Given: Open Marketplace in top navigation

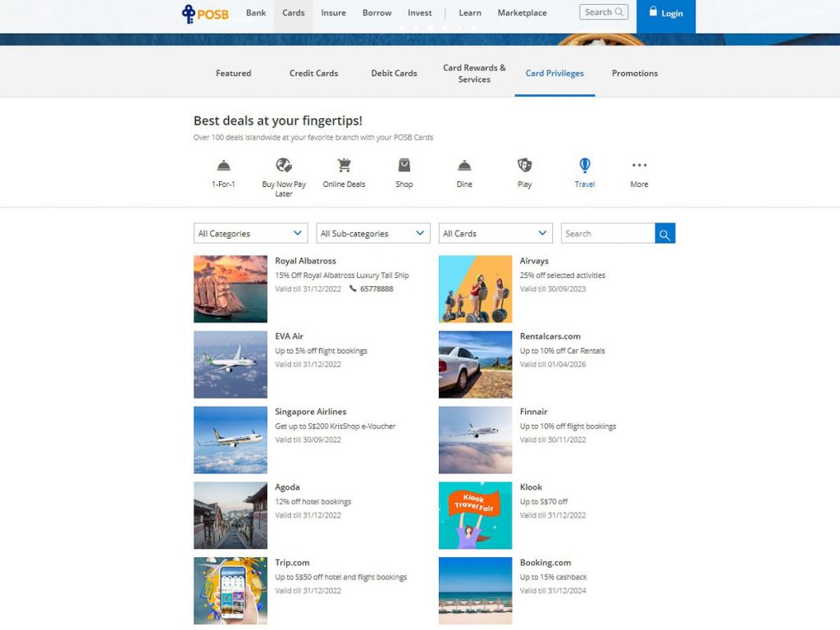Looking at the screenshot, I should click(x=523, y=13).
